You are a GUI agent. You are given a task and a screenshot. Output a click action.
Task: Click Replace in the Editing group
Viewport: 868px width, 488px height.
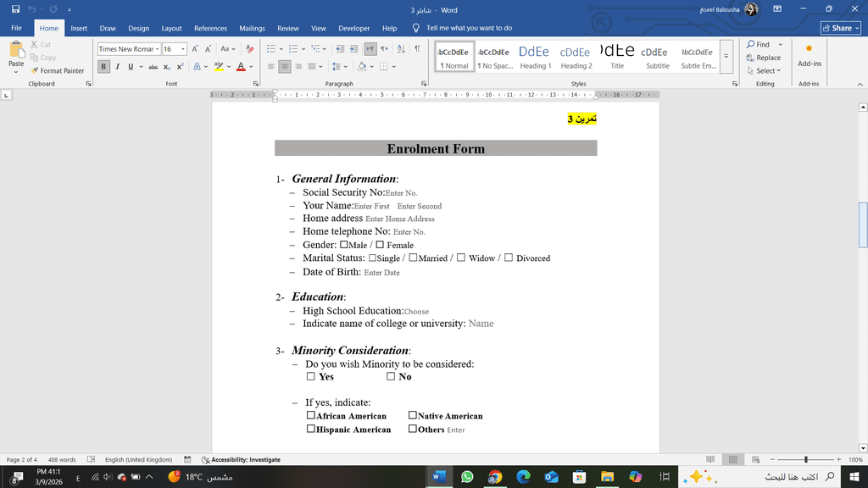pyautogui.click(x=764, y=58)
